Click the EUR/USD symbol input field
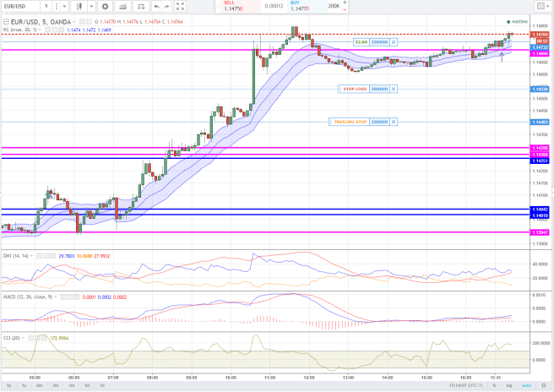This screenshot has height=392, width=554. coord(19,6)
